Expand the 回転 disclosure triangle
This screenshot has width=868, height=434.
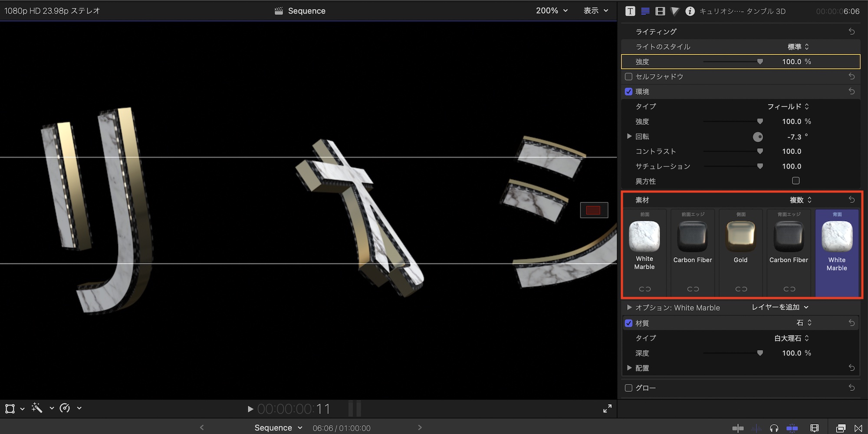tap(629, 136)
